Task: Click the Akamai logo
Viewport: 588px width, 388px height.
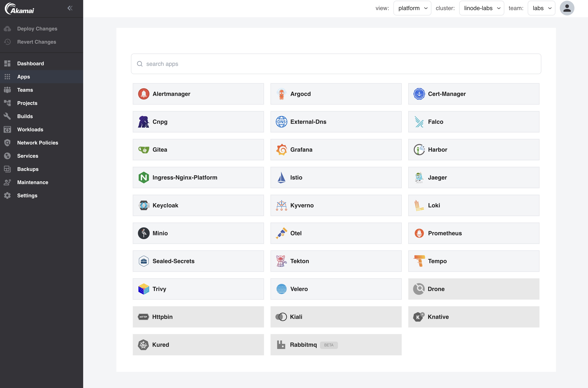Action: (19, 9)
